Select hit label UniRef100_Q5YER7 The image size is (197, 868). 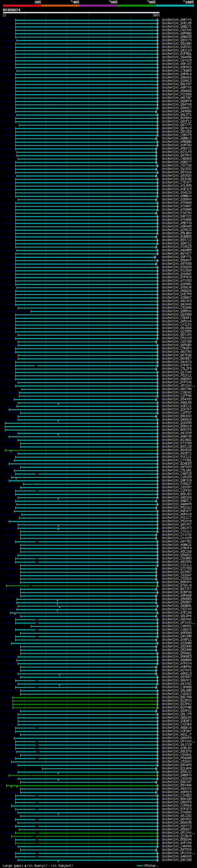(x=177, y=677)
